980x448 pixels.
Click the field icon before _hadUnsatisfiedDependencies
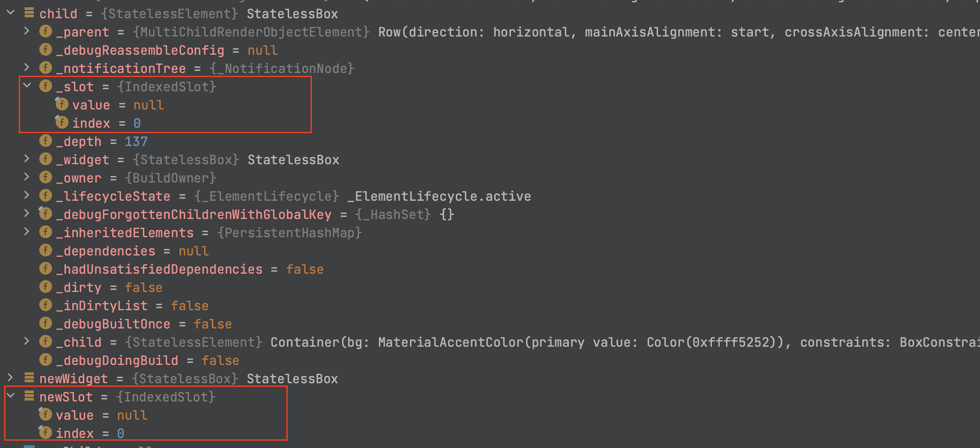[46, 269]
